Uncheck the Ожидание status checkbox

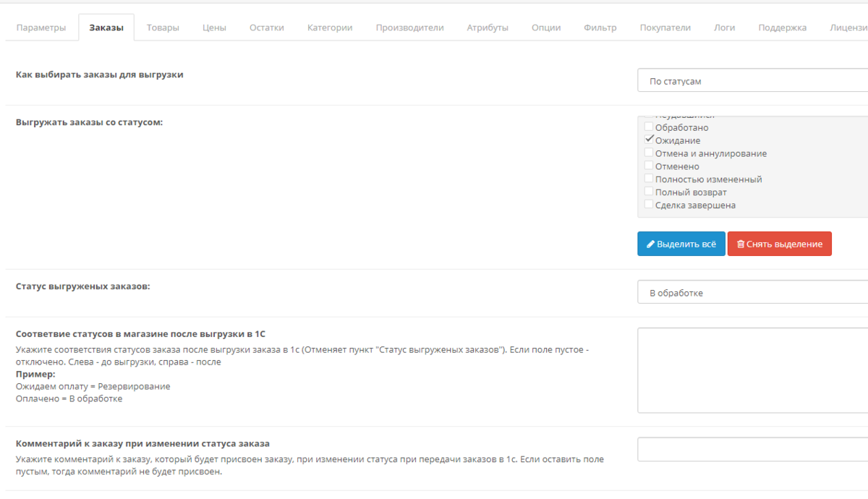(x=649, y=140)
